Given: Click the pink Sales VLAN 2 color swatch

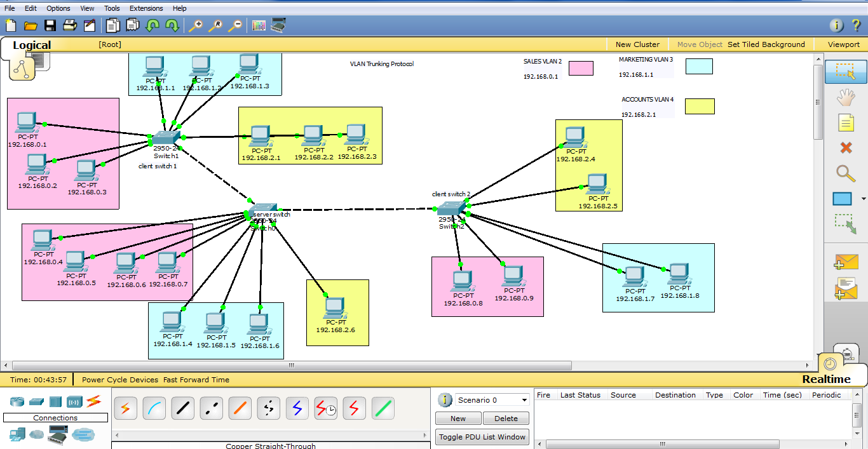Looking at the screenshot, I should [x=580, y=68].
